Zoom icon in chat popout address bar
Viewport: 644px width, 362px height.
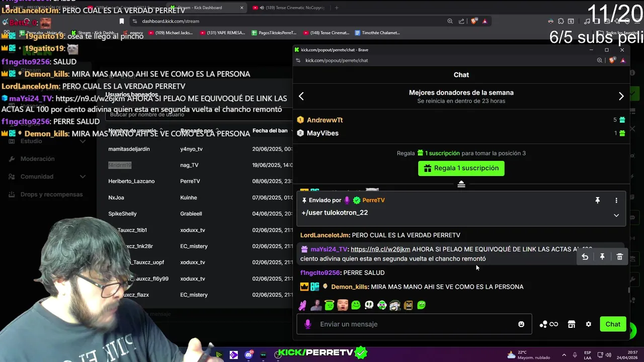(x=599, y=60)
